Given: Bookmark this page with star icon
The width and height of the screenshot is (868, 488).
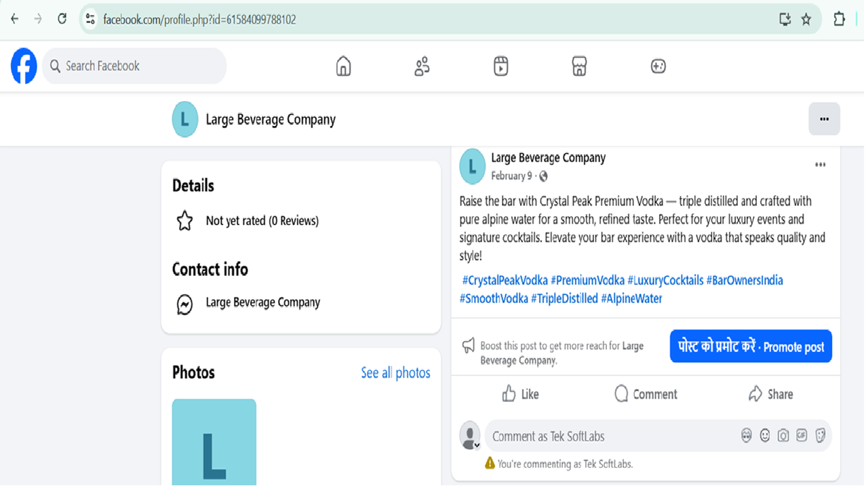Looking at the screenshot, I should (x=806, y=19).
